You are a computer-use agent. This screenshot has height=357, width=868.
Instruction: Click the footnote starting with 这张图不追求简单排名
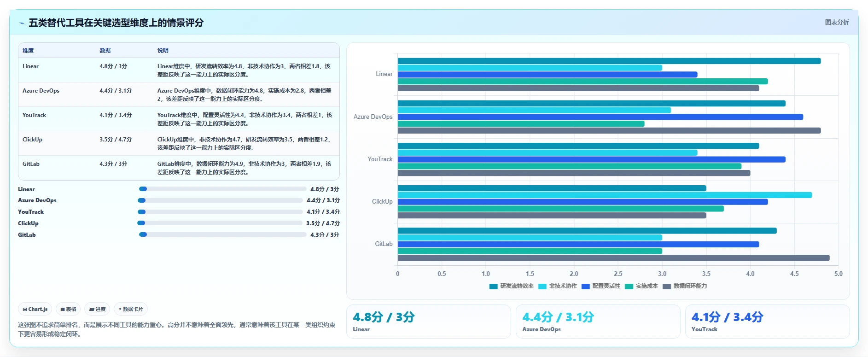pos(177,329)
